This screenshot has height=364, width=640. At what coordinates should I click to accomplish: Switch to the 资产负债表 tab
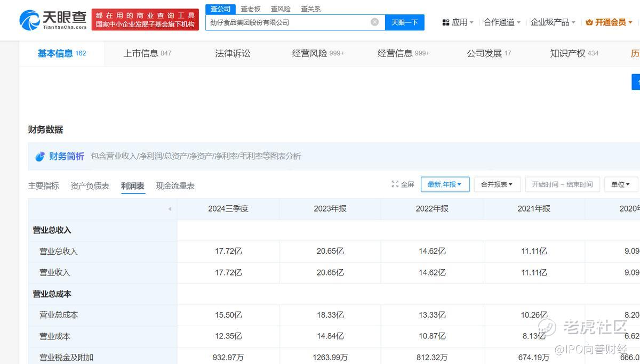coord(90,186)
